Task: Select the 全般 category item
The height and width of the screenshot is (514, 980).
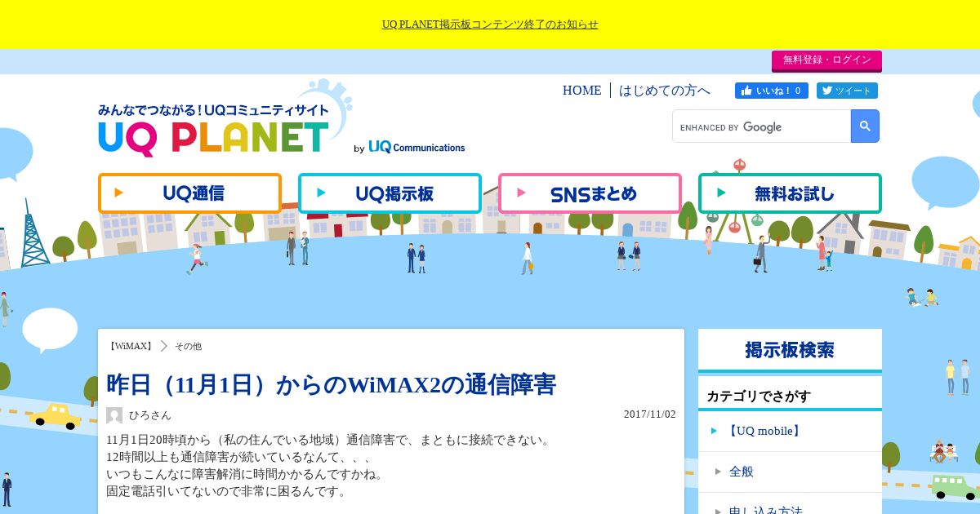Action: click(790, 472)
